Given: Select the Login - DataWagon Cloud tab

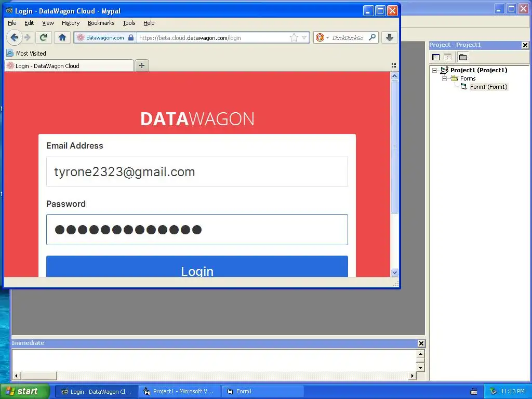Looking at the screenshot, I should (x=69, y=66).
